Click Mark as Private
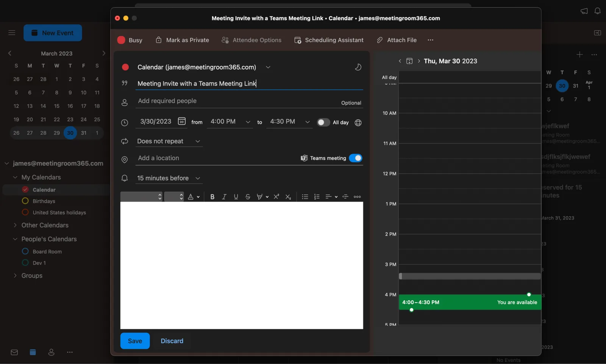 (x=182, y=40)
